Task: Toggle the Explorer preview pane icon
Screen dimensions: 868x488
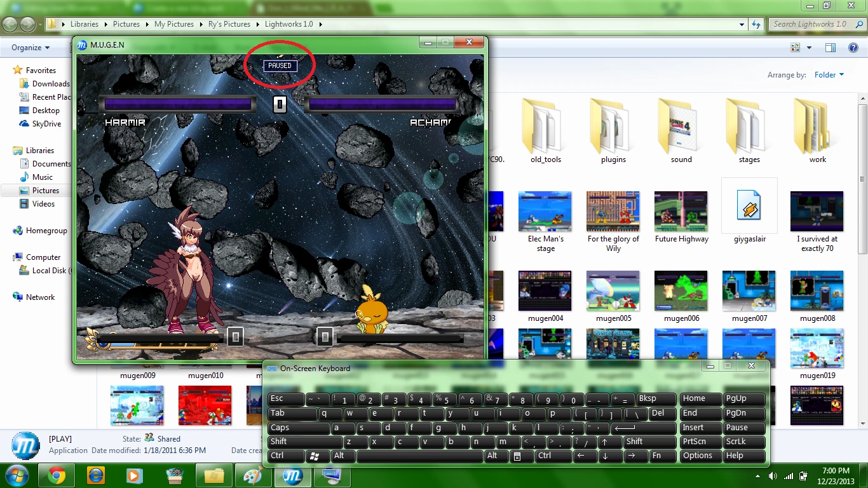Action: click(830, 48)
